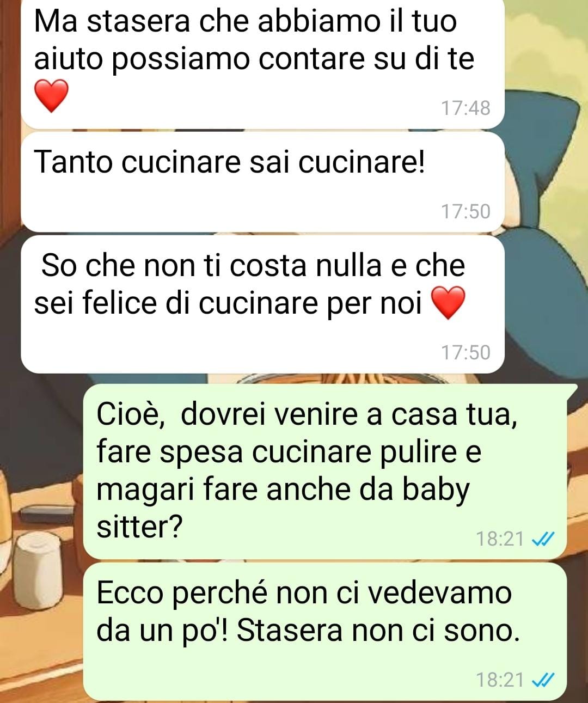Tap the blue double-check on 'baby sitter?' message
This screenshot has width=588, height=703.
coord(542,539)
